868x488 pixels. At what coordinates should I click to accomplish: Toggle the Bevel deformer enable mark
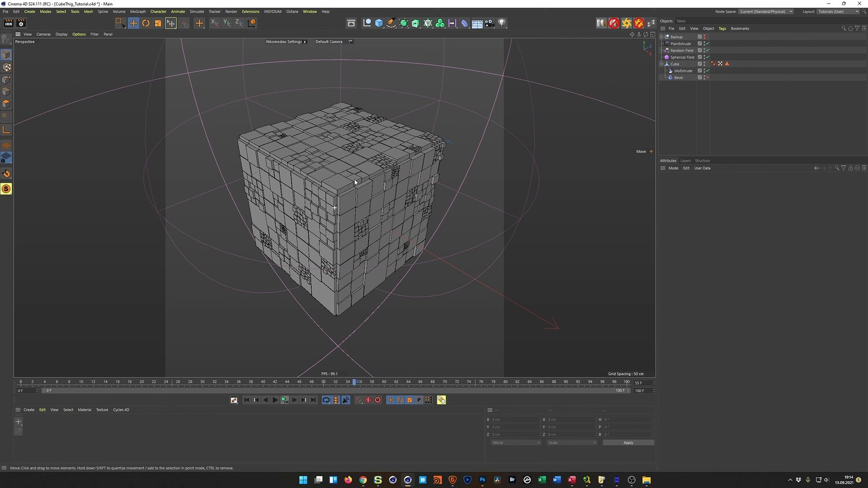coord(708,77)
